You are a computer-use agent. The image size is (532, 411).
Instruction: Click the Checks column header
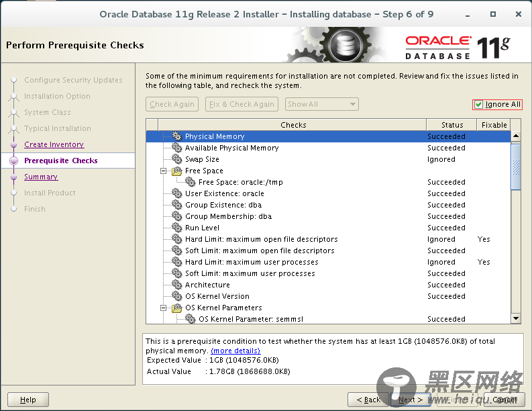coord(292,125)
